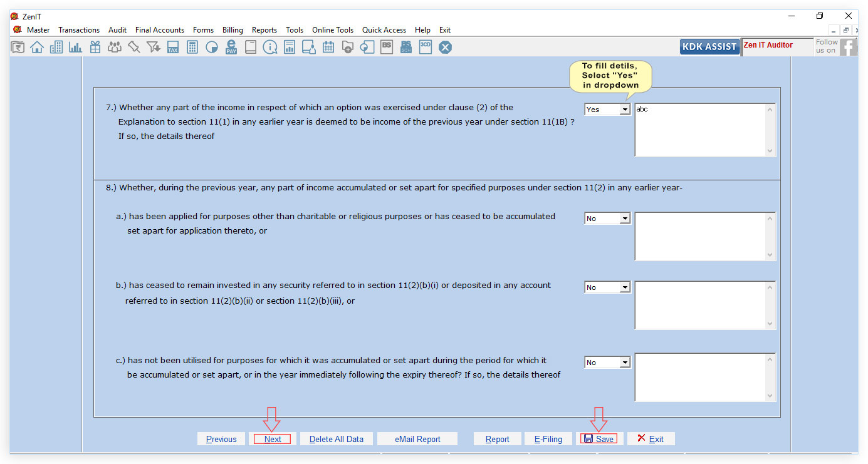Open the Quick Access menu
Viewport: 868px width, 464px height.
point(384,30)
